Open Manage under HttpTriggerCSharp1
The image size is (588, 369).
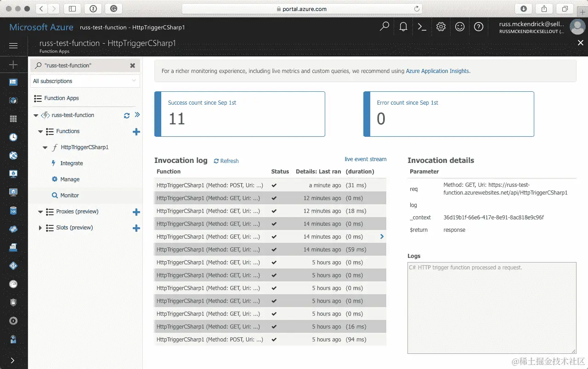[70, 179]
